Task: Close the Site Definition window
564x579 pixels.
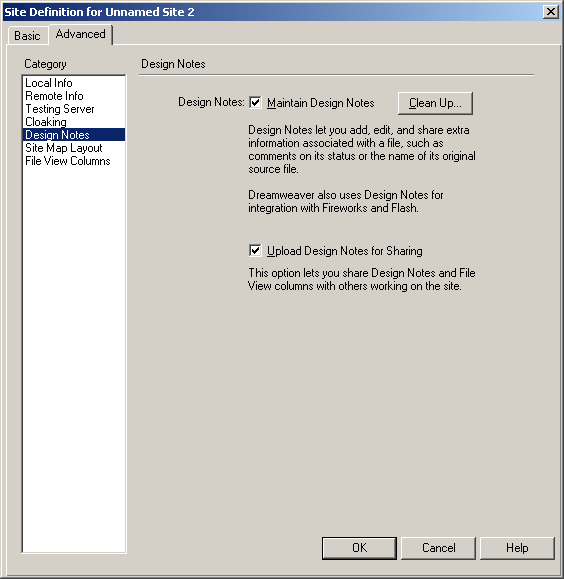Action: (551, 12)
